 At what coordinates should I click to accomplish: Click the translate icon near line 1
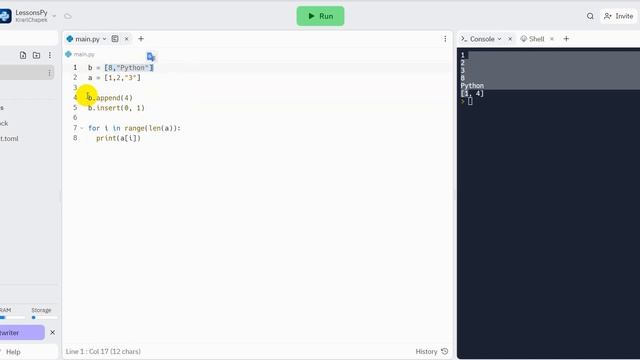click(x=151, y=57)
